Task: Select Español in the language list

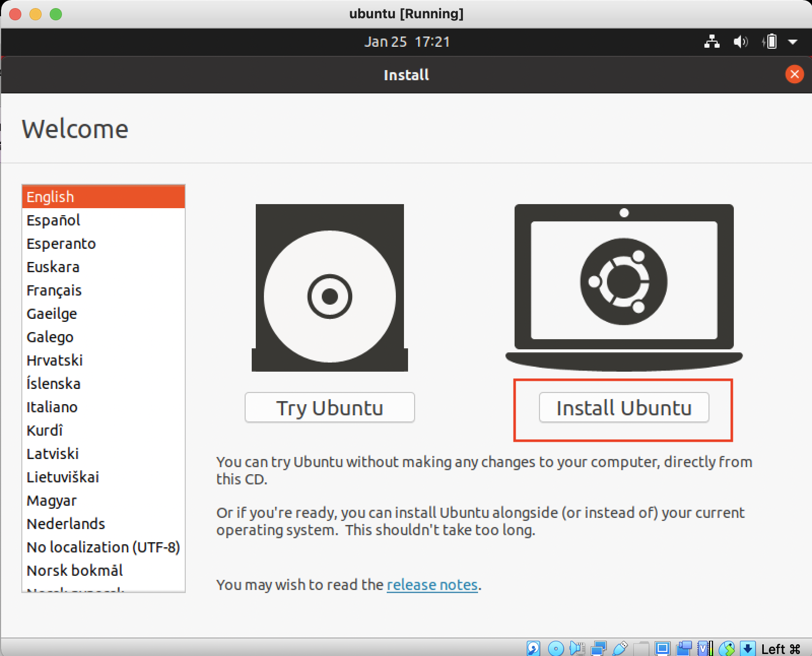Action: (x=104, y=220)
